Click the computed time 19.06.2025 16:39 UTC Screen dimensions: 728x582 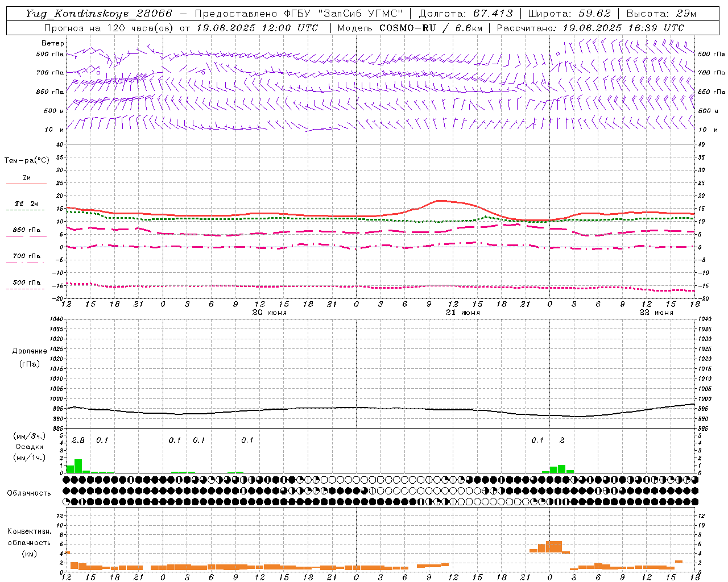pyautogui.click(x=623, y=28)
